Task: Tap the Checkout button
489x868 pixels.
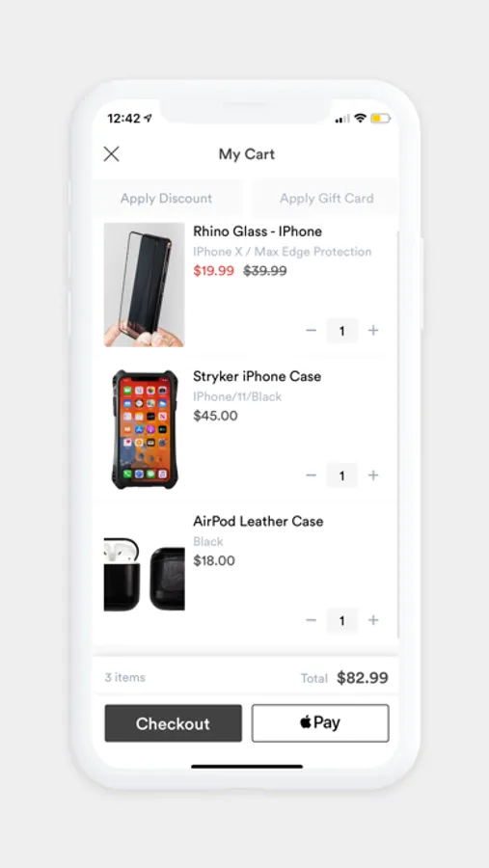Action: point(174,723)
